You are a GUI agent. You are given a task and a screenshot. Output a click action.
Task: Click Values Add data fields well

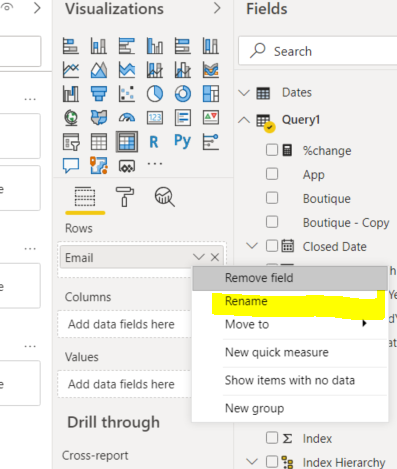[x=125, y=384]
